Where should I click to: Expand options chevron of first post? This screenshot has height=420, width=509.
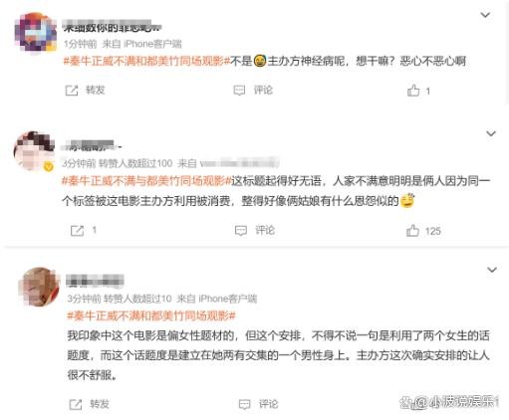[x=485, y=15]
